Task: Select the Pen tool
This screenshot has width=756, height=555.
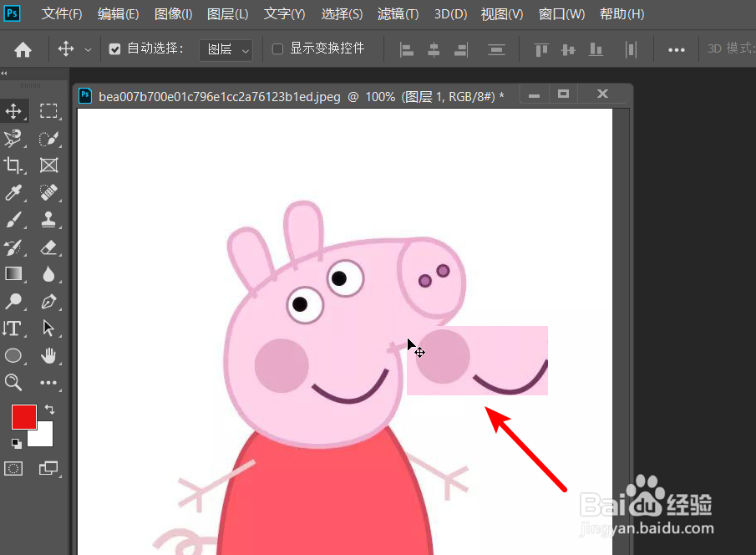Action: click(48, 301)
